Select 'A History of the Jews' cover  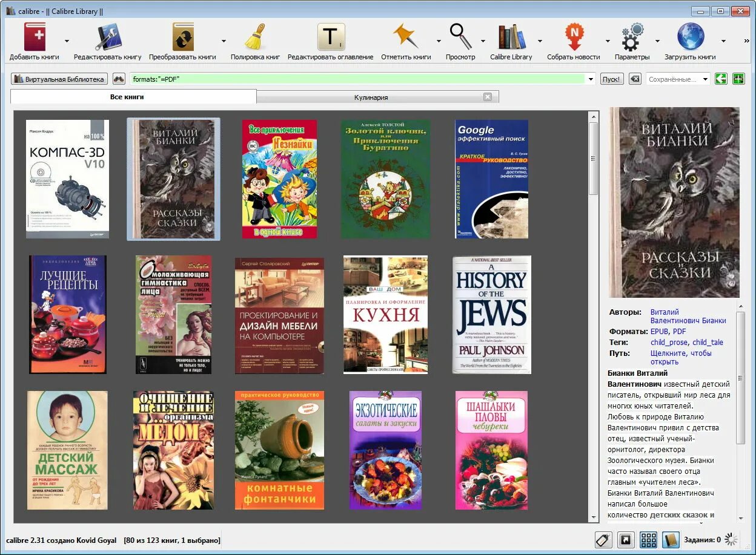point(491,315)
